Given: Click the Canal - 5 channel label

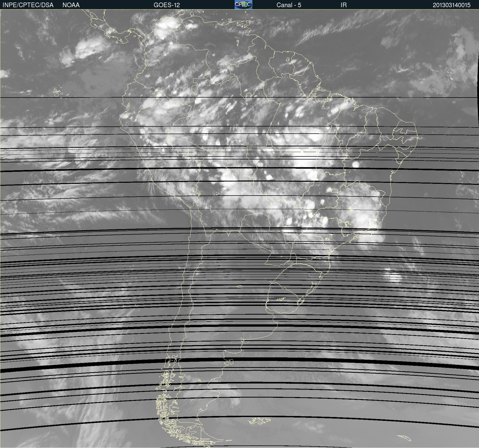Looking at the screenshot, I should (289, 5).
